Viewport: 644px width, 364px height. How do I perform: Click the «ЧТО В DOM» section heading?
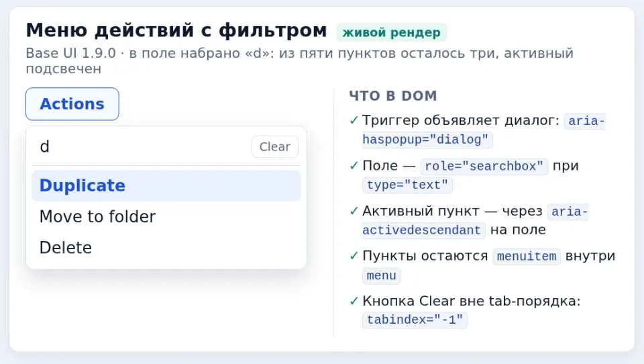pos(393,95)
